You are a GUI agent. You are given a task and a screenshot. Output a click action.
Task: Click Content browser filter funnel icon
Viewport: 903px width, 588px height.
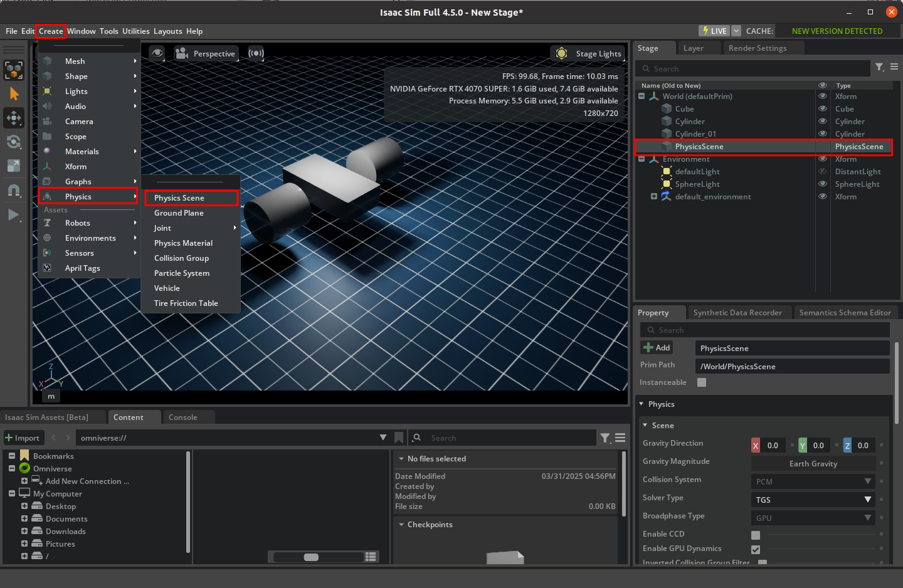(x=605, y=438)
